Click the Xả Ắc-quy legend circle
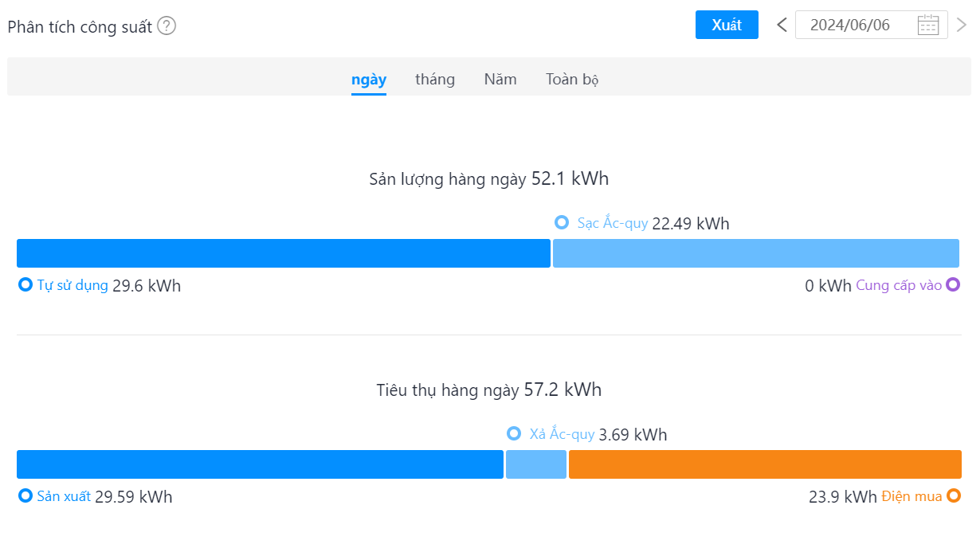Screen dimensions: 980x556 click(514, 434)
